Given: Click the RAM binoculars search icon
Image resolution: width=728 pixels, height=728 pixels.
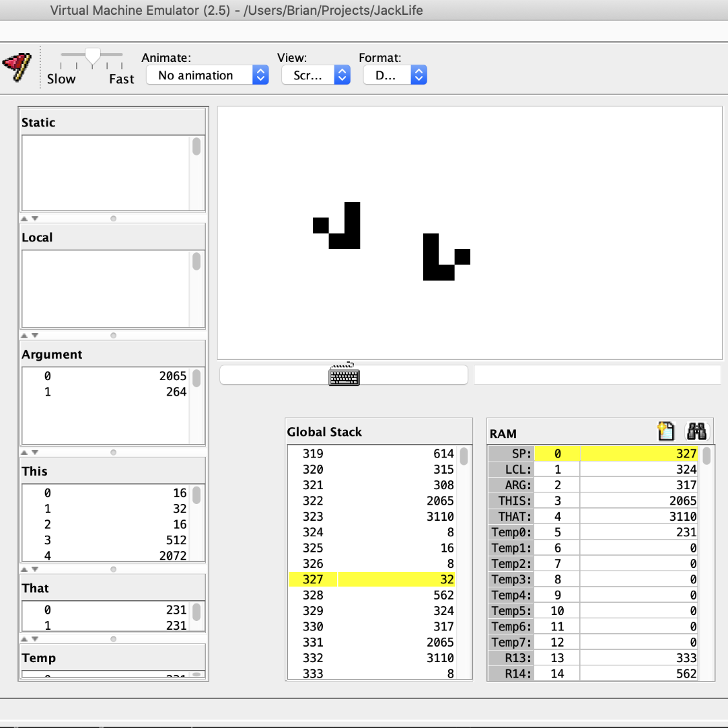Looking at the screenshot, I should (696, 431).
